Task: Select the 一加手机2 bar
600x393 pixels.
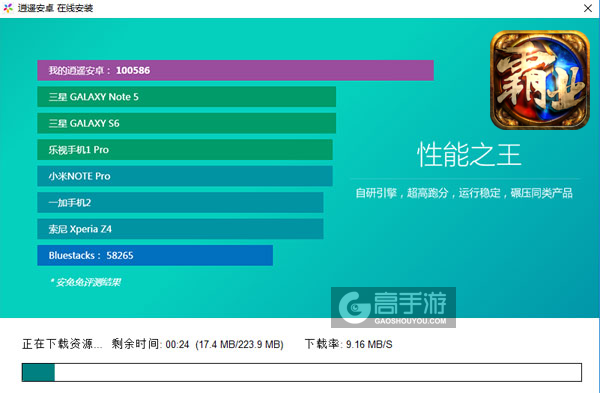Action: pyautogui.click(x=180, y=202)
